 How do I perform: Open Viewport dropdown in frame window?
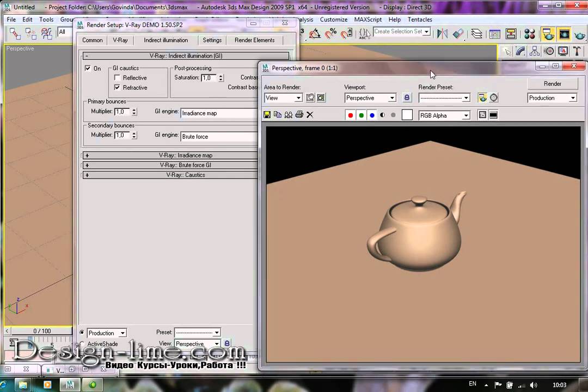(x=370, y=98)
